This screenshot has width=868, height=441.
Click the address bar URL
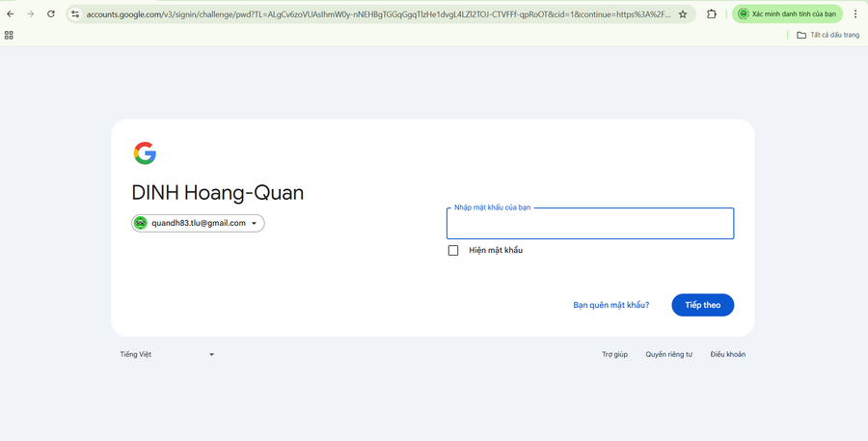[x=378, y=14]
